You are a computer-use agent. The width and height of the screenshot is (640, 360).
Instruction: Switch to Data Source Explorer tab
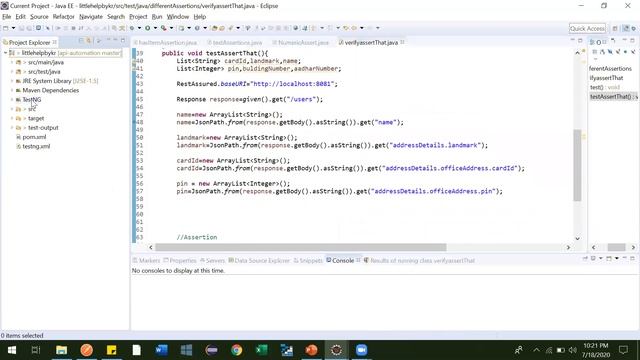tap(259, 260)
